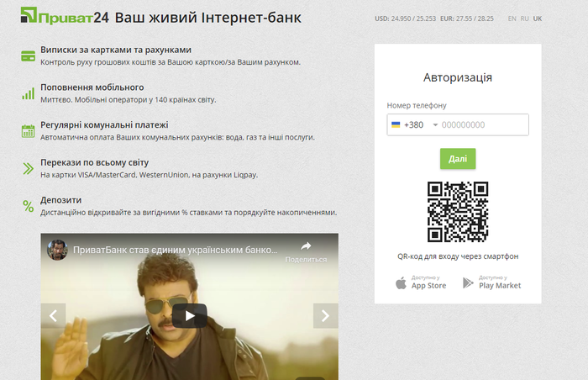Click the video title ПриватБанк став єдиним
The height and width of the screenshot is (380, 588).
[x=175, y=250]
